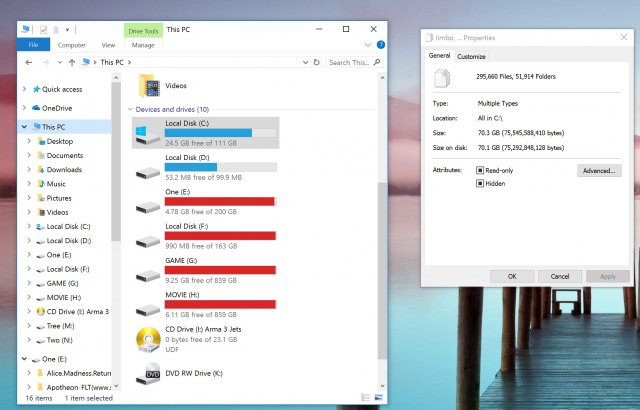Open Desktop in navigation tree

tap(55, 141)
